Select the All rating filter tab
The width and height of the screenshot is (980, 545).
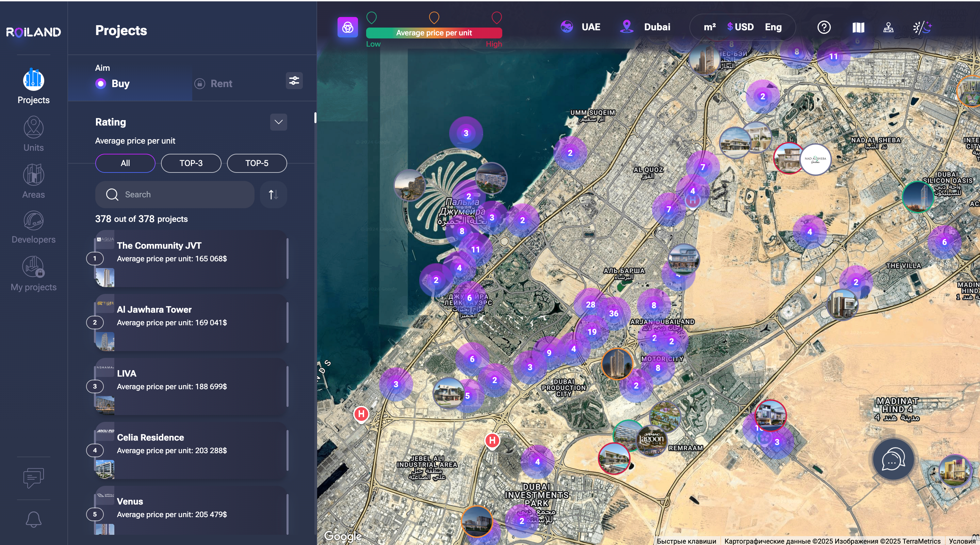coord(125,163)
